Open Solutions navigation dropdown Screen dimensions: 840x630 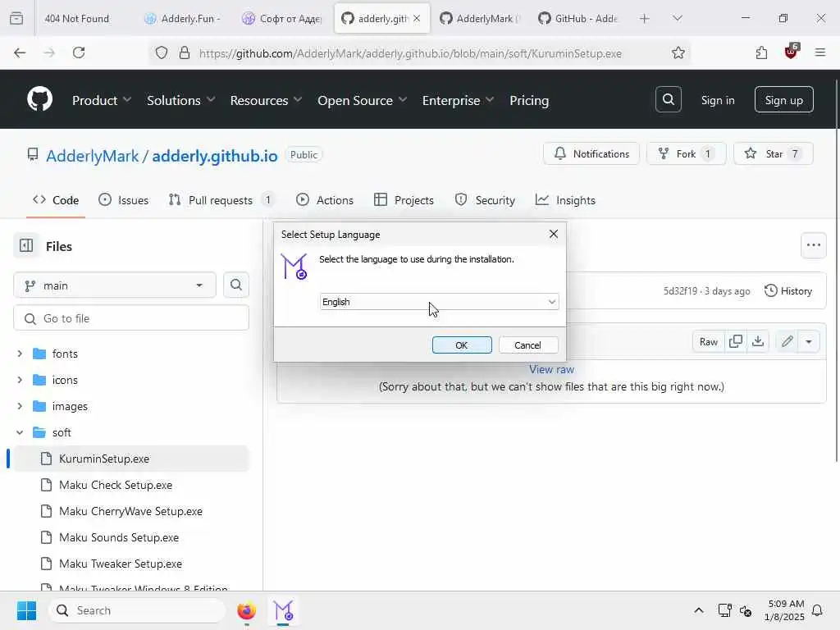tap(180, 100)
